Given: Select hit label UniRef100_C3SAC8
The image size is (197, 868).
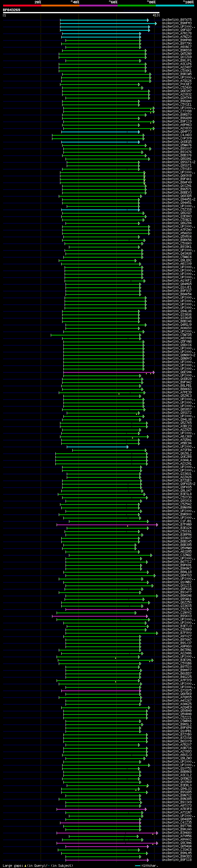Looking at the screenshot, I should 177,850.
